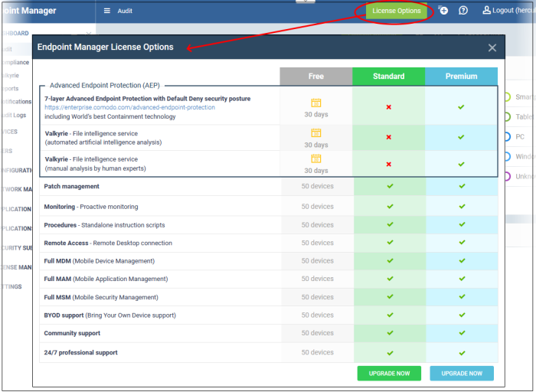Click the Full MDM feature label
536x392 pixels.
click(x=99, y=261)
